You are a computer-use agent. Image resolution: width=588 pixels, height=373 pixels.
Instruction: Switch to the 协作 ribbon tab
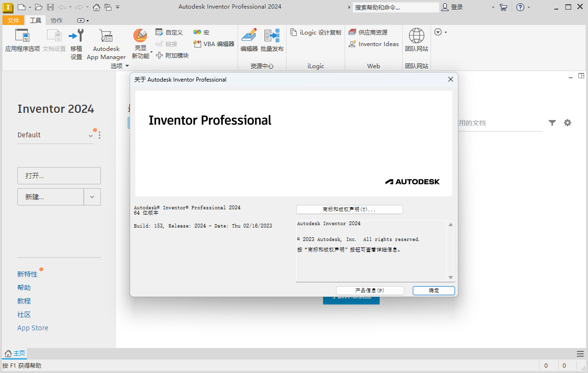[57, 20]
